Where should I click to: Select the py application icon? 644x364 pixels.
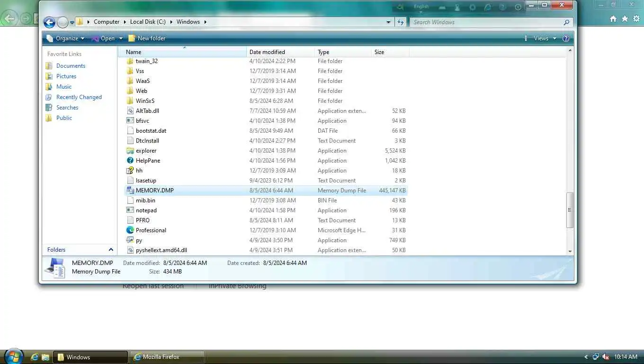pyautogui.click(x=130, y=240)
